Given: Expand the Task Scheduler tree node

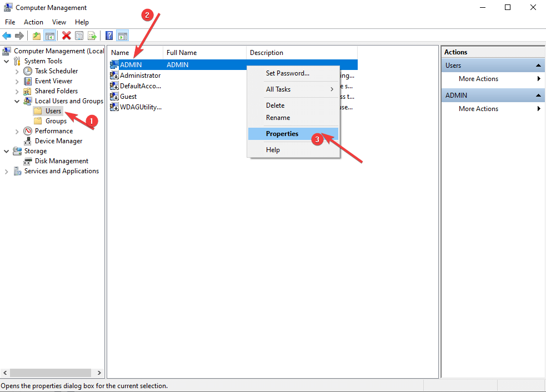Looking at the screenshot, I should tap(17, 71).
